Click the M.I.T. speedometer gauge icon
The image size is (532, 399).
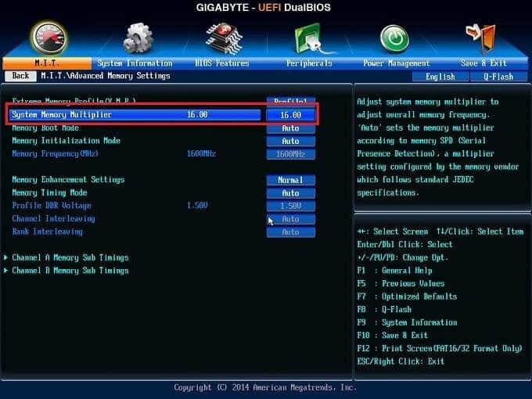(x=48, y=37)
